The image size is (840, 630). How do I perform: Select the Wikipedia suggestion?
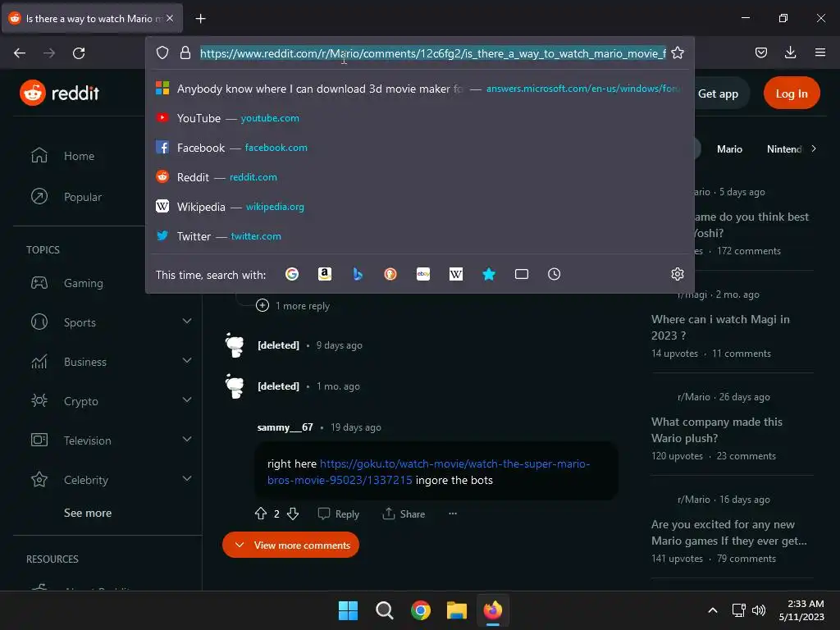(419, 206)
